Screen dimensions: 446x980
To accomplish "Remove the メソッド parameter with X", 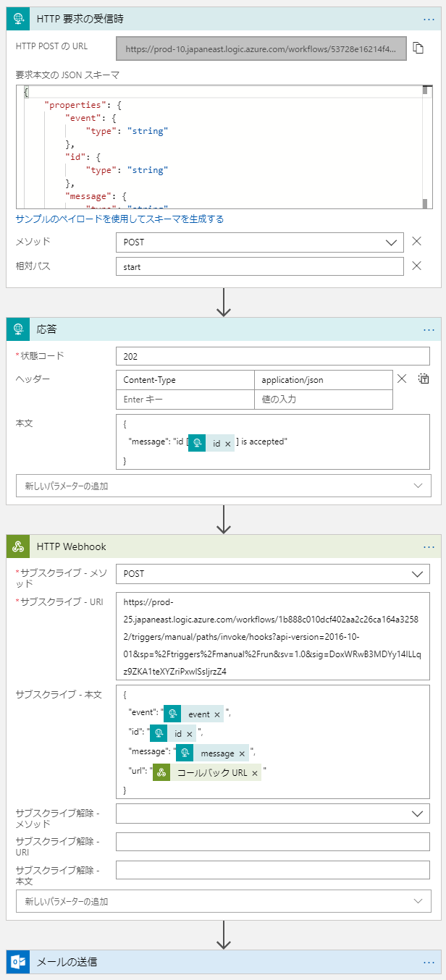I will tap(416, 242).
